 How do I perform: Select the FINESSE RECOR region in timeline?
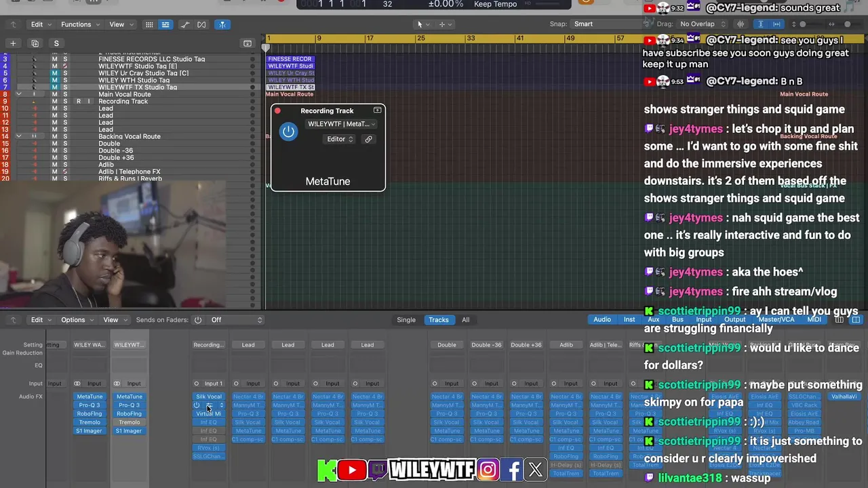click(290, 59)
